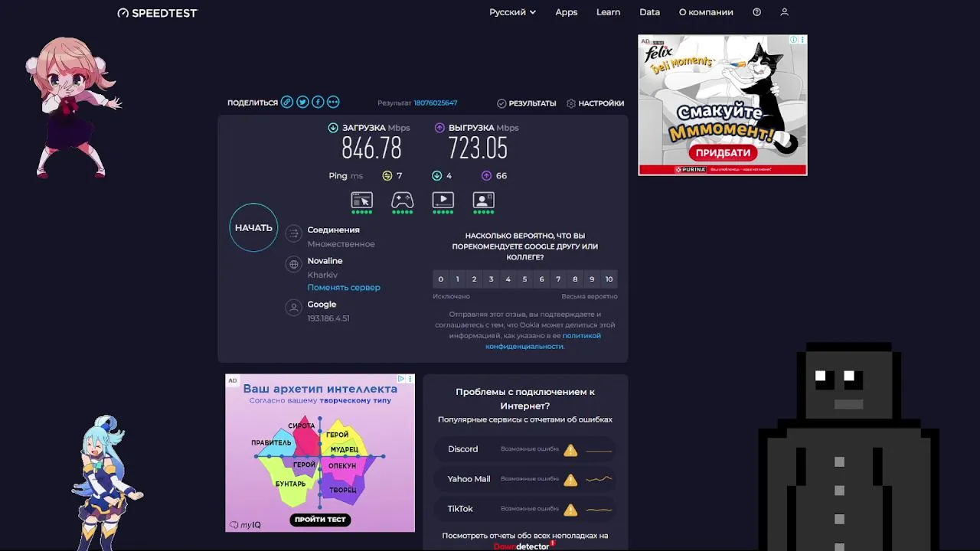Image resolution: width=980 pixels, height=551 pixels.
Task: Click the video chat quality icon
Action: pos(483,201)
